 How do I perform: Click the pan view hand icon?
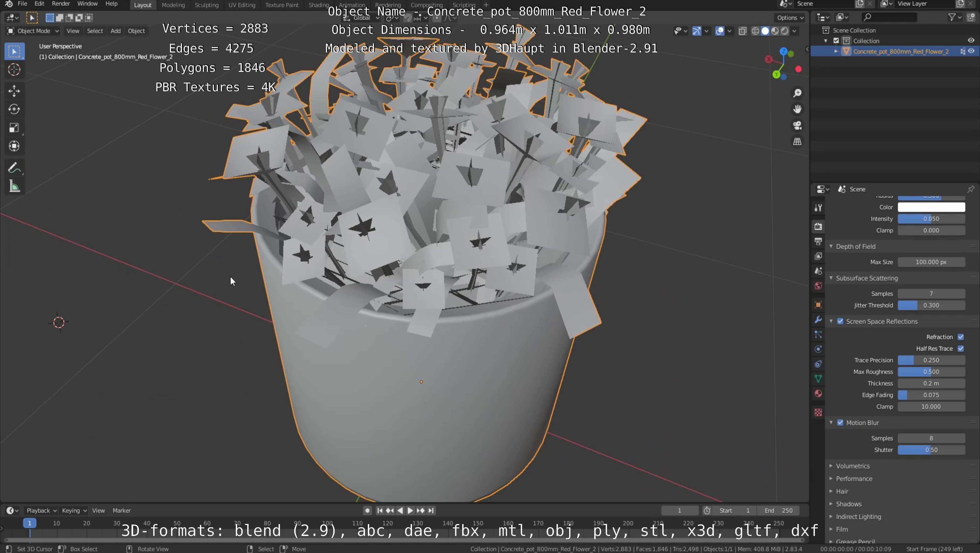pos(797,109)
